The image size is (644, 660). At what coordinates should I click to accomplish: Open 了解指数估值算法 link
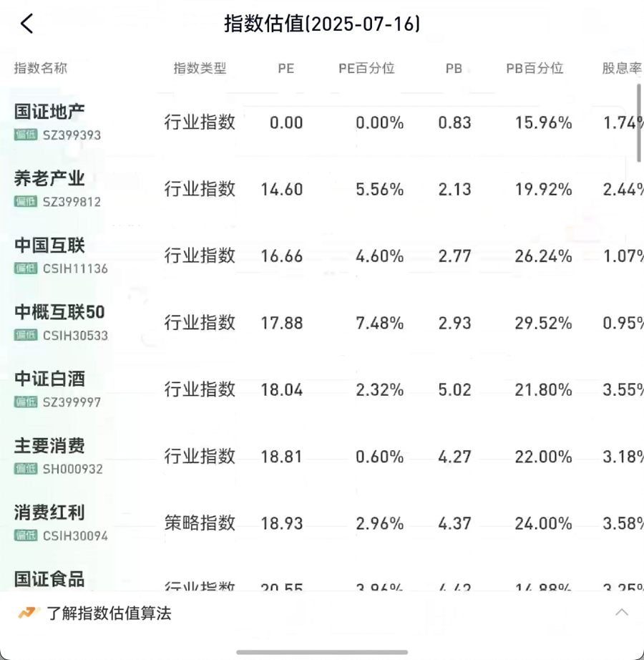pyautogui.click(x=109, y=613)
